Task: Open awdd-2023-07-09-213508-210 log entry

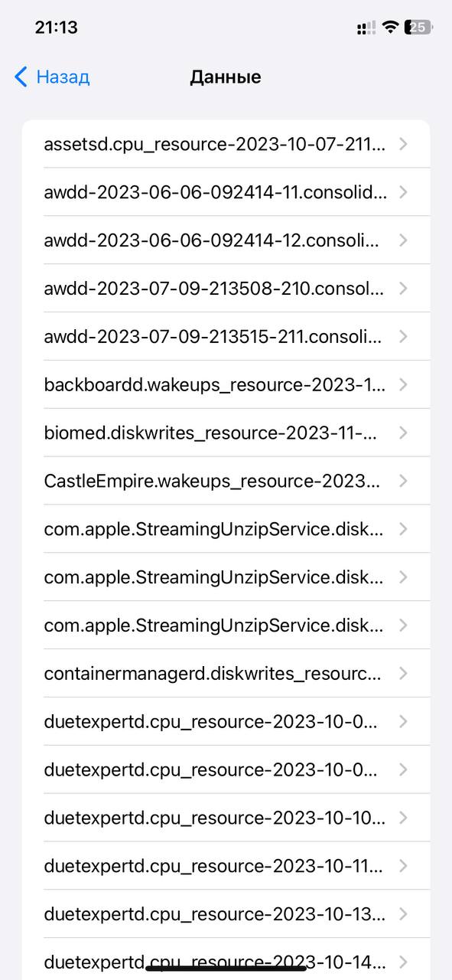Action: pyautogui.click(x=226, y=289)
